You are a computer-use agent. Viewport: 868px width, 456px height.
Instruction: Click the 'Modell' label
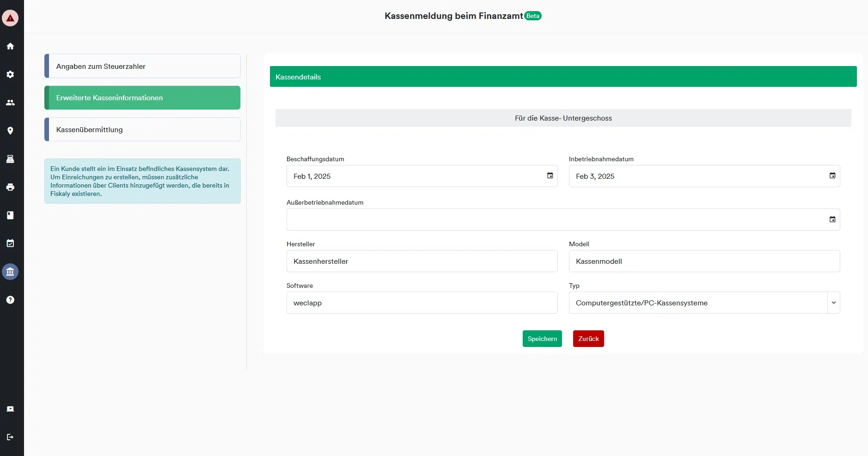click(x=579, y=244)
